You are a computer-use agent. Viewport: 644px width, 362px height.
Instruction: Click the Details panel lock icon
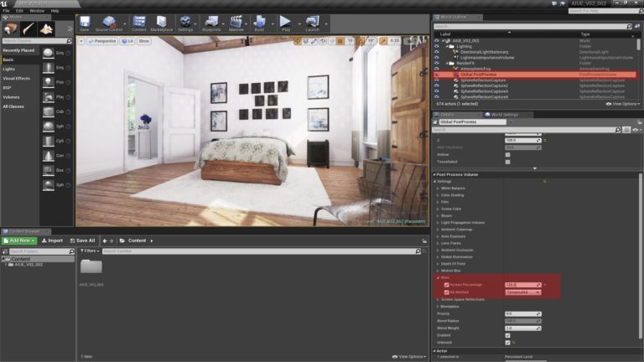[640, 122]
